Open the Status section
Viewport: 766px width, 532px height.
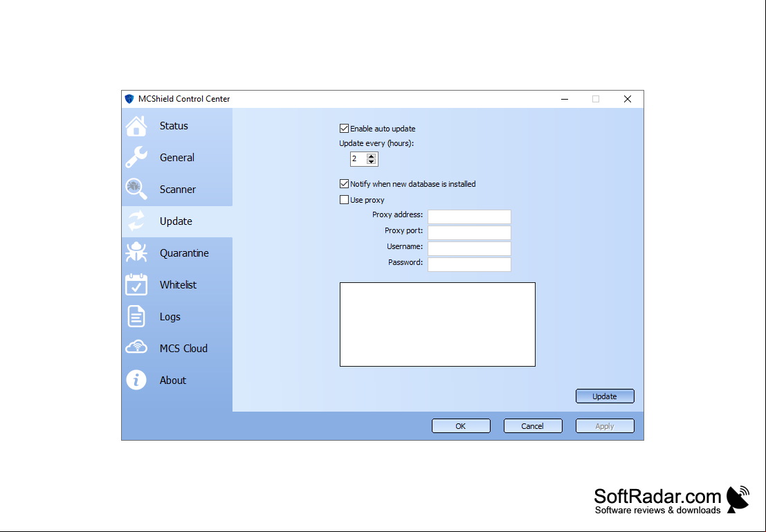[177, 125]
